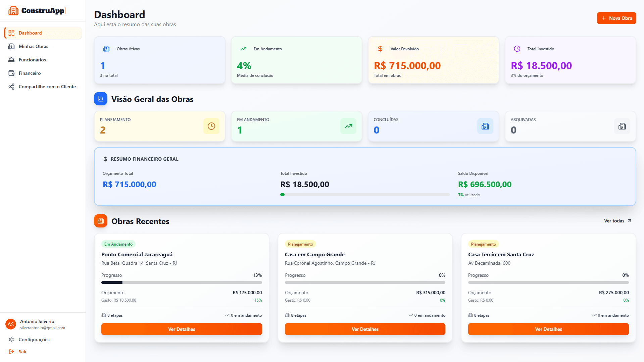
Task: Open Funcionários via the people icon
Action: [11, 59]
